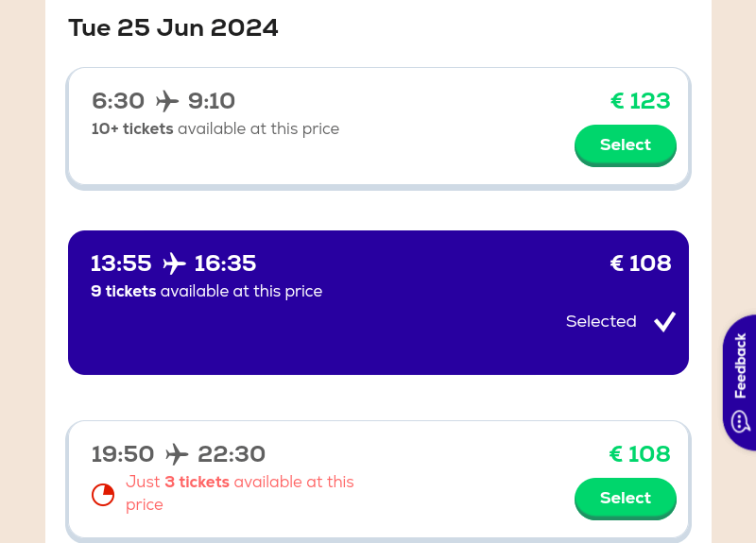Image resolution: width=756 pixels, height=543 pixels.
Task: Click the Selected label on 13:55 flight
Action: 601,321
